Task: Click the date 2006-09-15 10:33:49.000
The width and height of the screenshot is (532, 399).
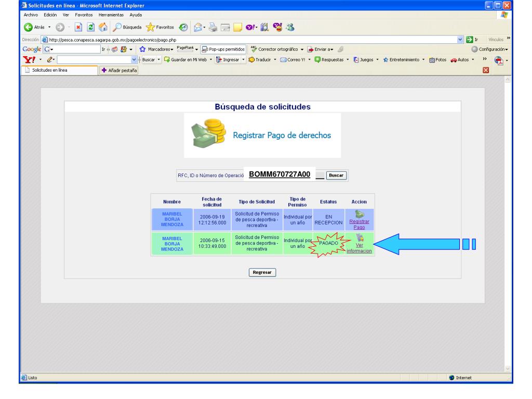Action: click(212, 243)
